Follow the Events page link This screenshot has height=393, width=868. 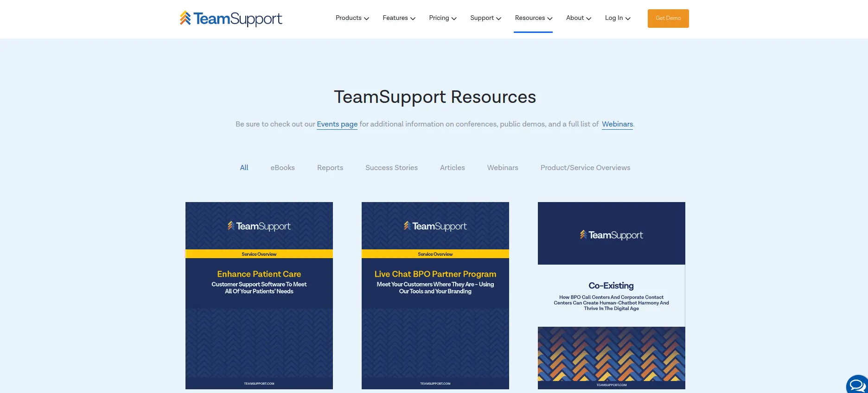coord(337,124)
